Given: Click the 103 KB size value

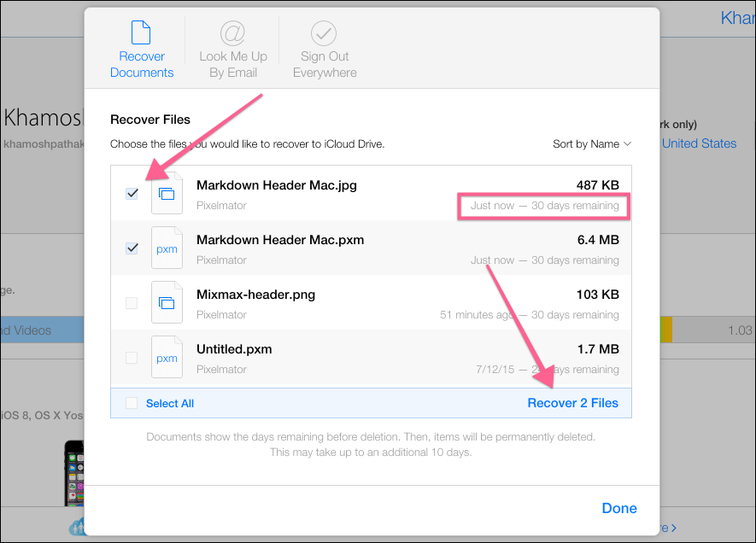Looking at the screenshot, I should point(597,295).
